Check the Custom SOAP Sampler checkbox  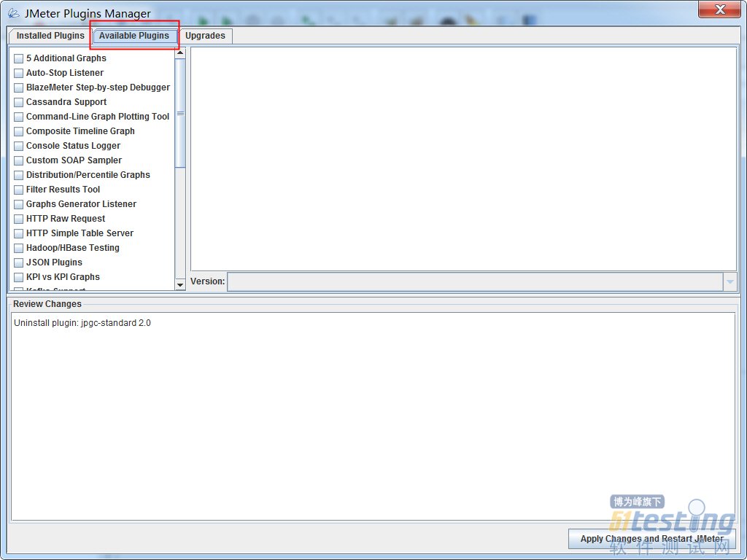18,160
